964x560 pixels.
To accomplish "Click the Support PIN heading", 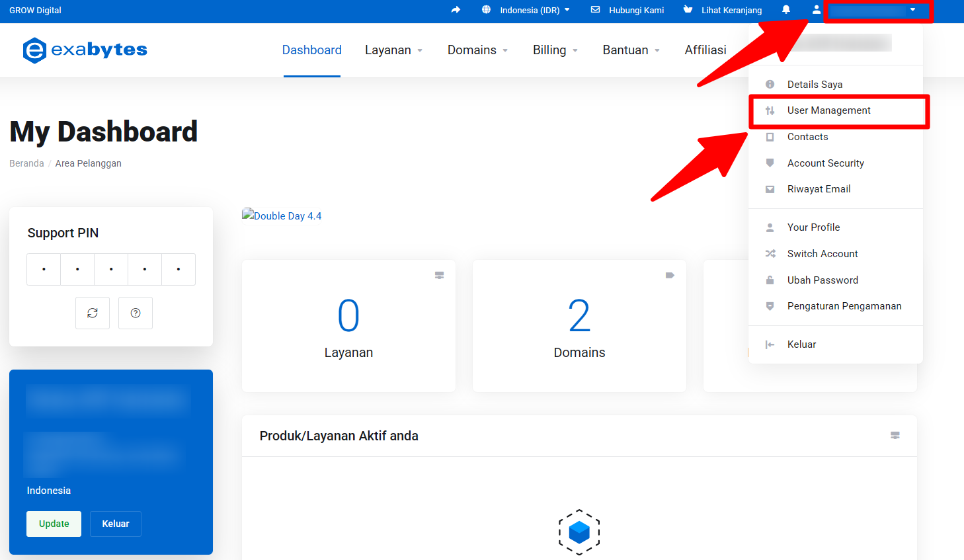I will [x=63, y=233].
